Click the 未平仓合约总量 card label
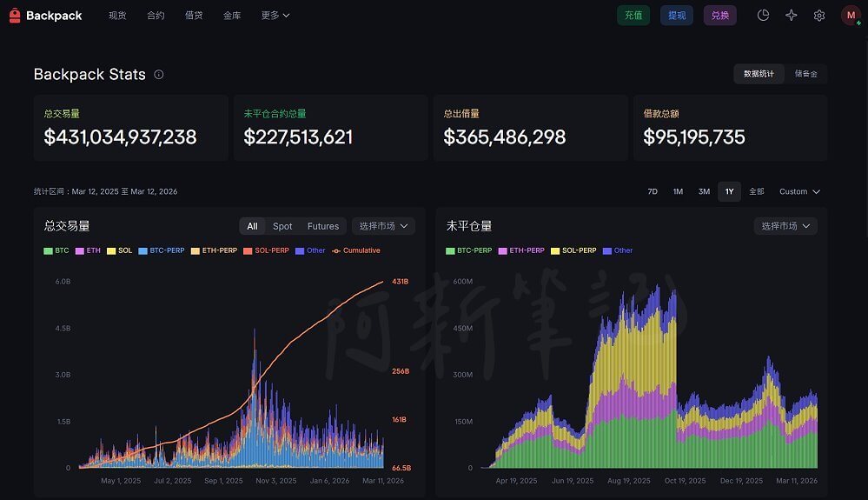 point(275,114)
